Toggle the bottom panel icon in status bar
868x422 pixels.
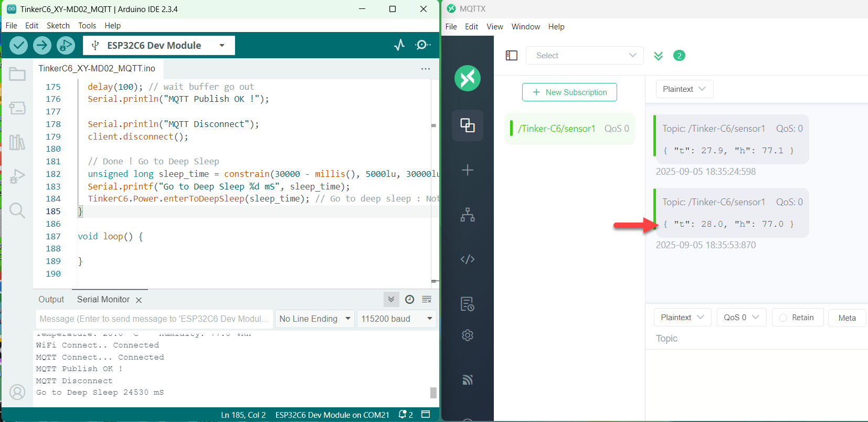tap(426, 415)
